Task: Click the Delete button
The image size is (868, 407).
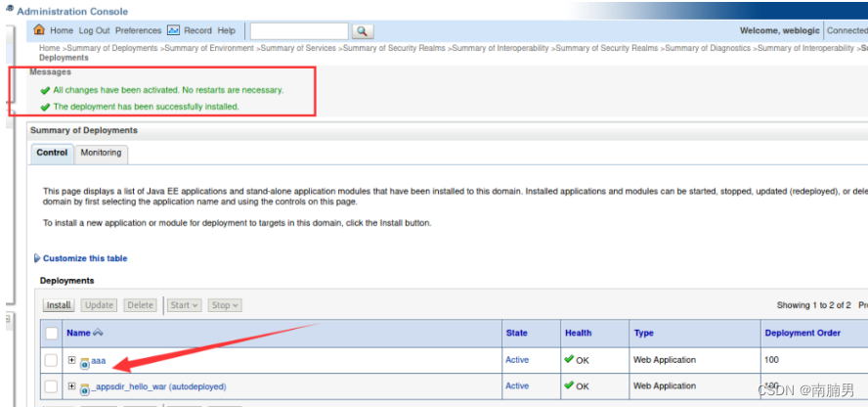Action: pos(140,305)
